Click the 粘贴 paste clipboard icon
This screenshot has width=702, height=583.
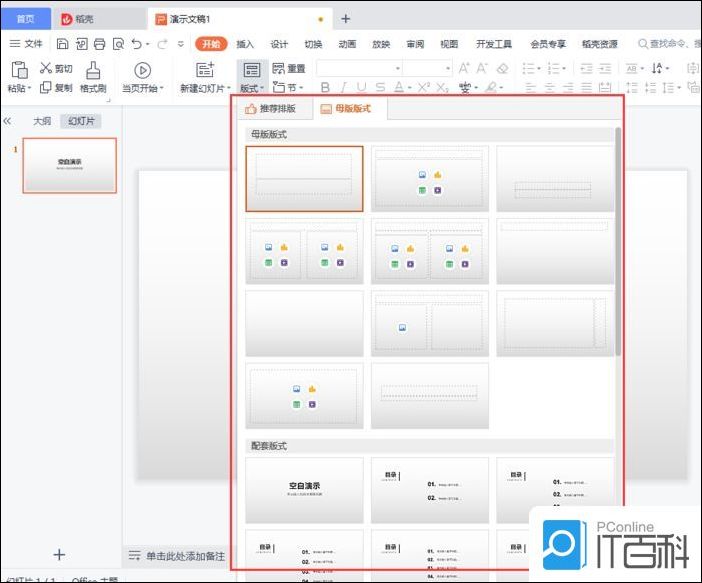point(18,69)
